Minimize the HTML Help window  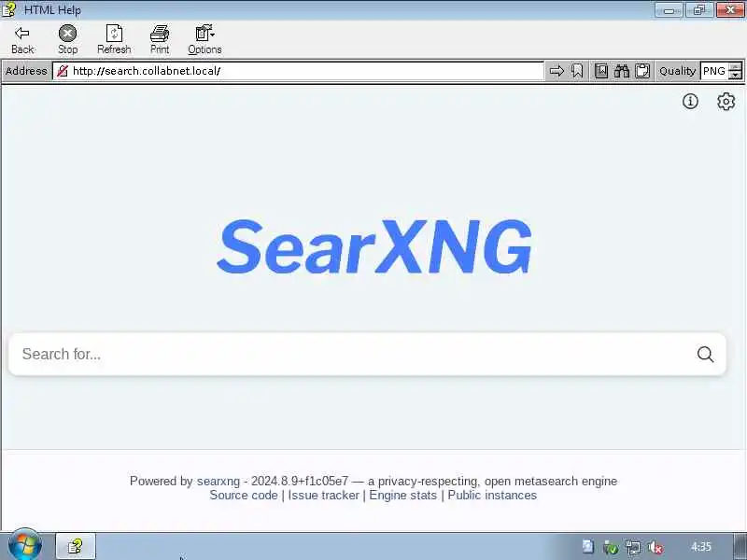[669, 10]
